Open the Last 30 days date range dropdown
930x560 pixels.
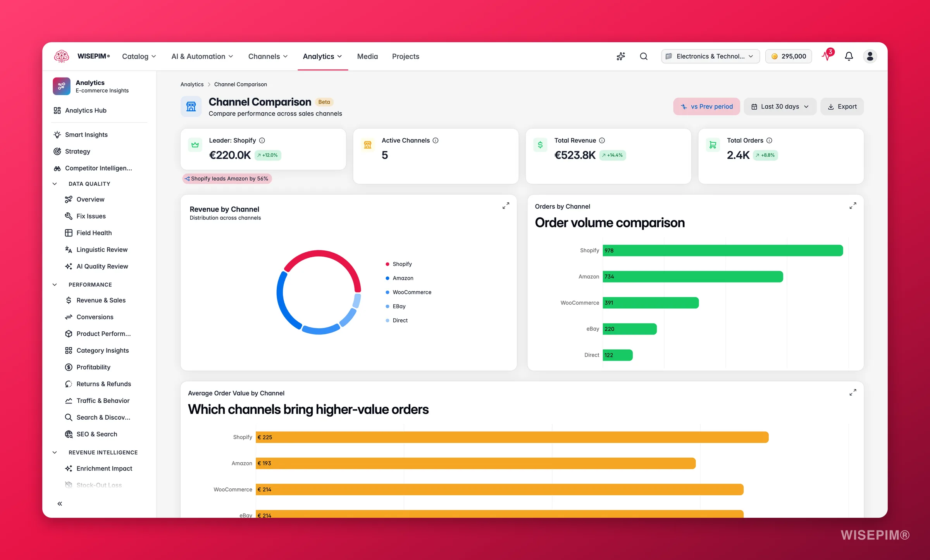(780, 107)
